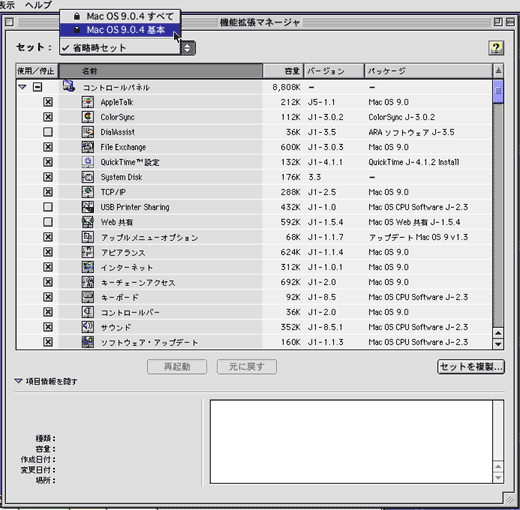This screenshot has width=520, height=510.
Task: Select the インターネット row name
Action: 127,267
